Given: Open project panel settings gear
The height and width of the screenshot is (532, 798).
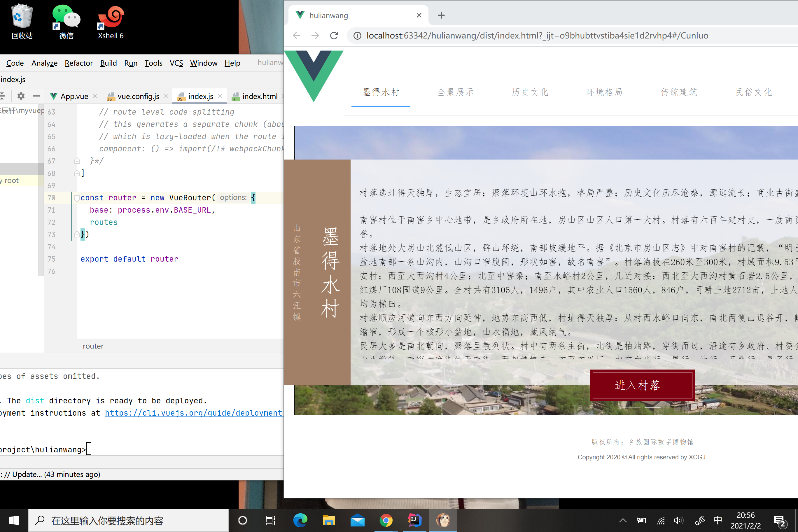Looking at the screenshot, I should [x=21, y=96].
